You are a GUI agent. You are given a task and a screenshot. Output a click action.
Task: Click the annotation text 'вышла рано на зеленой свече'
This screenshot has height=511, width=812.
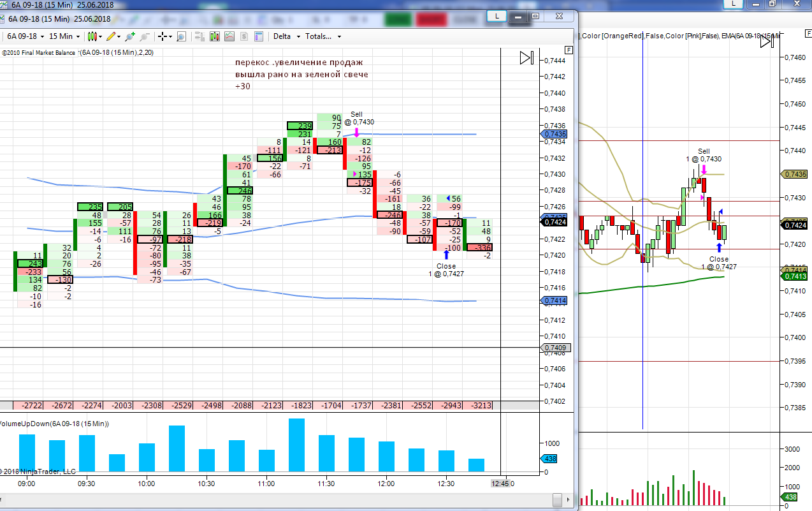click(x=301, y=74)
